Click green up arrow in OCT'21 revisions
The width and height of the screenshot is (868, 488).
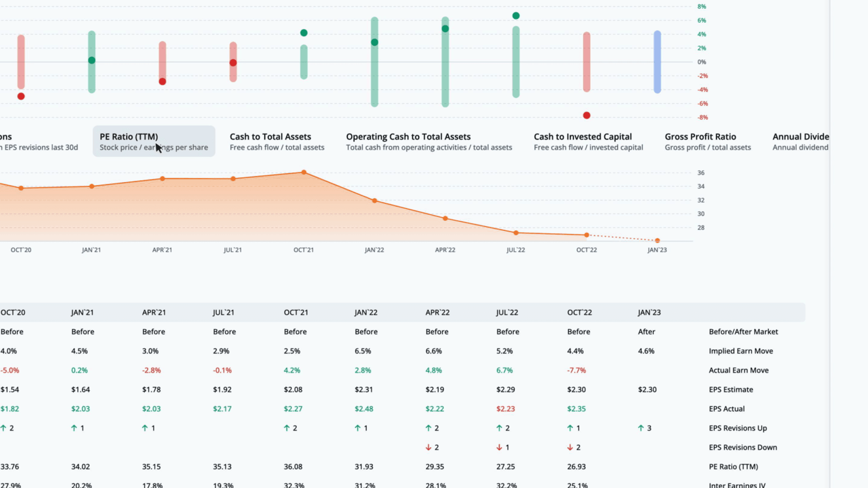click(286, 428)
